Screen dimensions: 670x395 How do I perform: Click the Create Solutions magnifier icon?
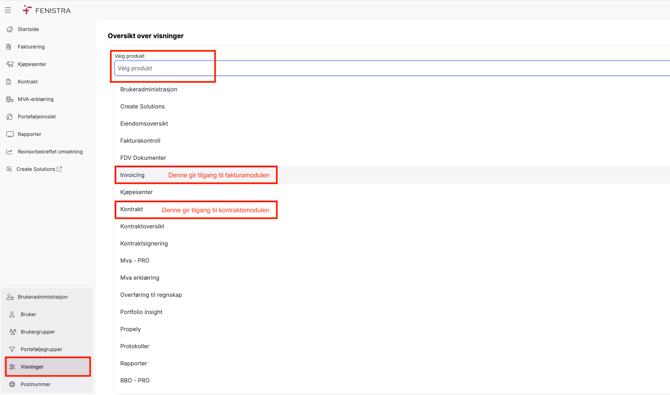(9, 169)
